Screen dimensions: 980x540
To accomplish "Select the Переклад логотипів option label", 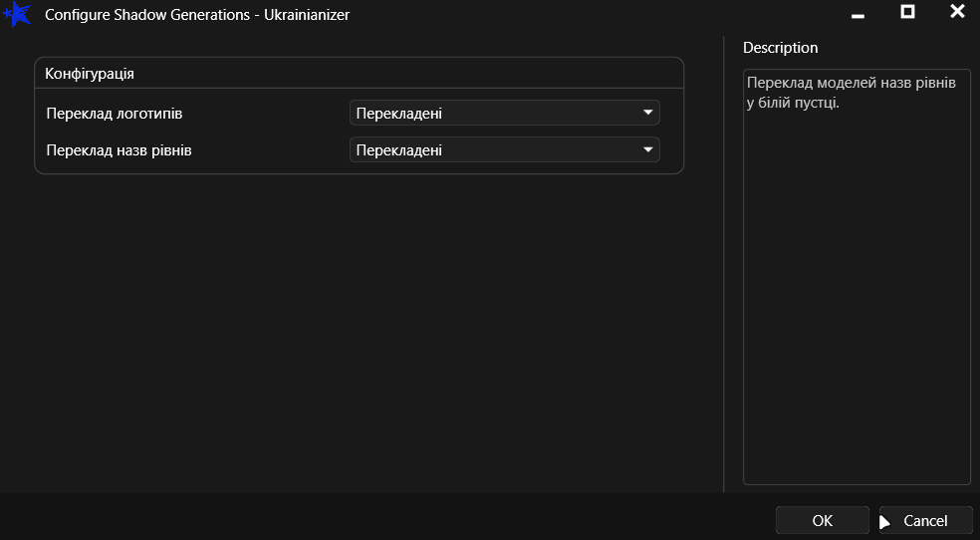I will [x=115, y=114].
